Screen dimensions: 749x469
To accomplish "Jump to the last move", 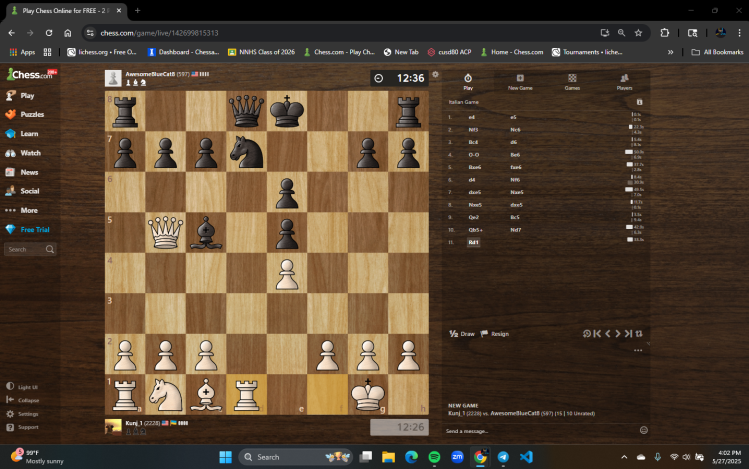I will point(628,334).
